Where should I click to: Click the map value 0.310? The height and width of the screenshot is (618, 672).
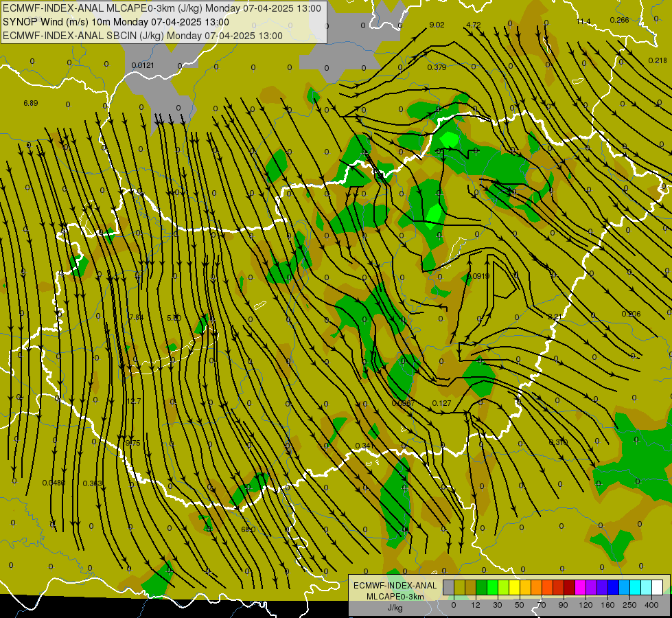[558, 442]
